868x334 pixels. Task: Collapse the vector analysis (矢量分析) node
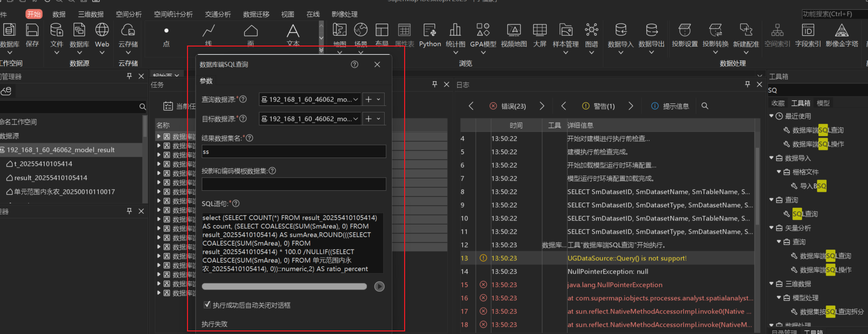pyautogui.click(x=771, y=228)
